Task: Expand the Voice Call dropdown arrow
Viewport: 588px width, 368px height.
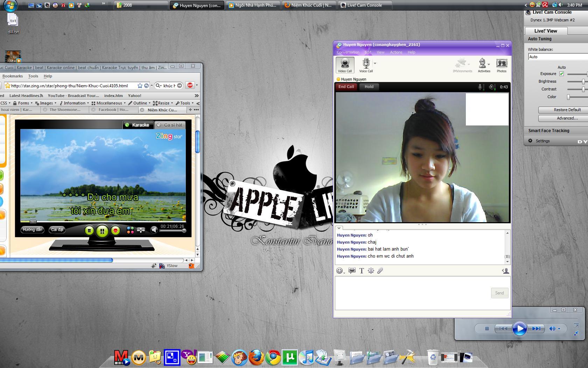Action: tap(375, 63)
